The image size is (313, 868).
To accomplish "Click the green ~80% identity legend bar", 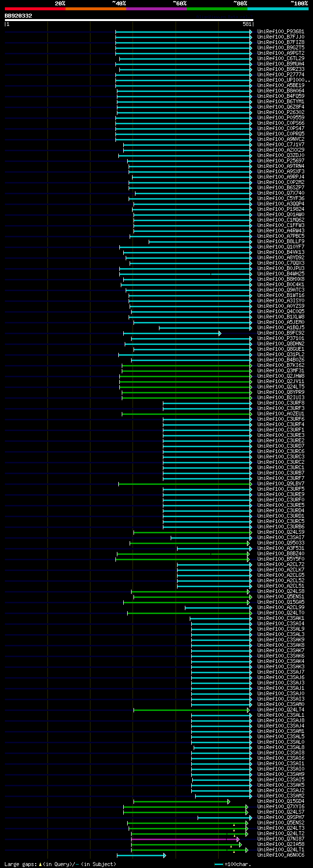I will 217,9.
